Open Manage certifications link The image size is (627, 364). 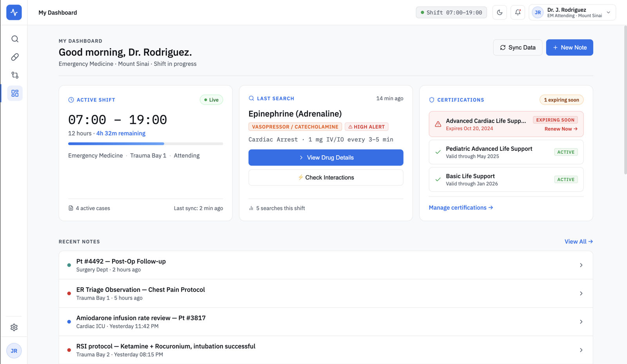(461, 208)
